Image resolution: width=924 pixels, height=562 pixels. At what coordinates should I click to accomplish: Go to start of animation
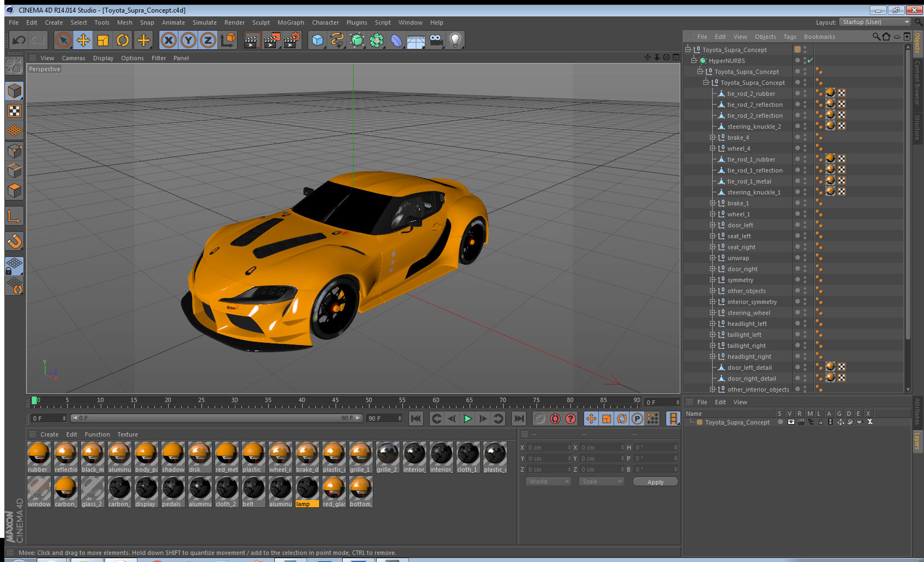(x=416, y=418)
